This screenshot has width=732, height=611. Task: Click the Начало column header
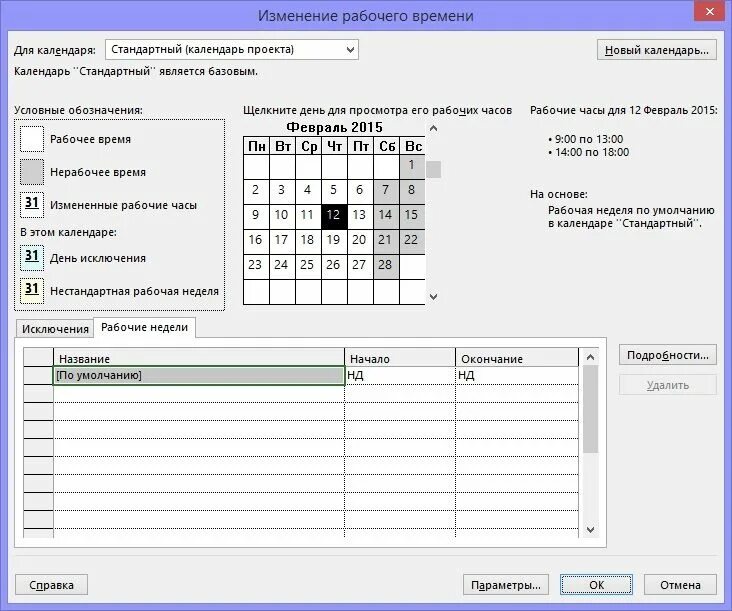pos(400,358)
